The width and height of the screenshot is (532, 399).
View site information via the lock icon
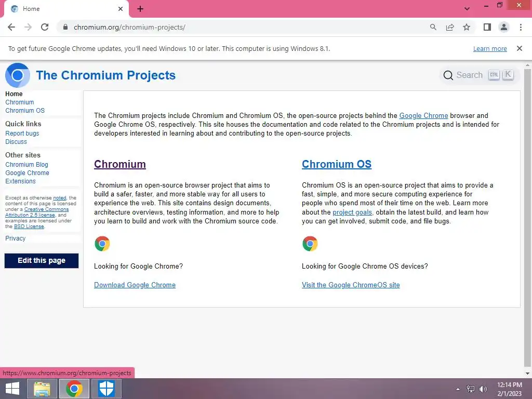point(65,27)
